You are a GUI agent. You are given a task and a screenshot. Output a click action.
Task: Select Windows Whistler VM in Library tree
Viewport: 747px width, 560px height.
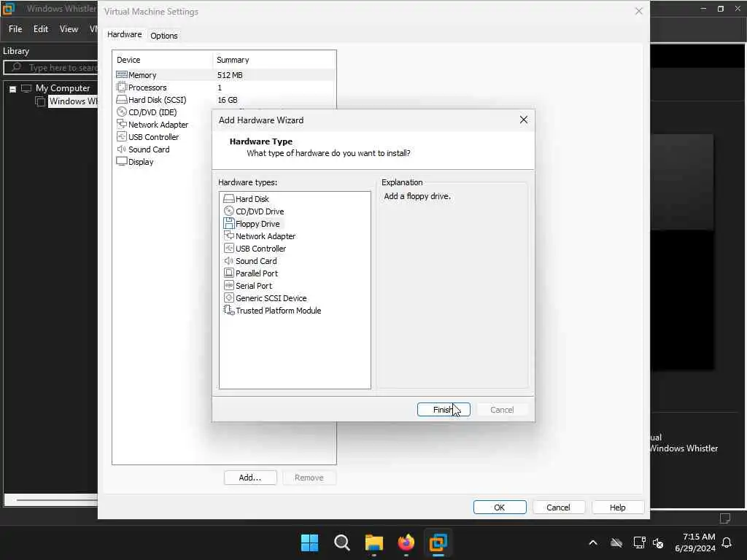point(73,101)
